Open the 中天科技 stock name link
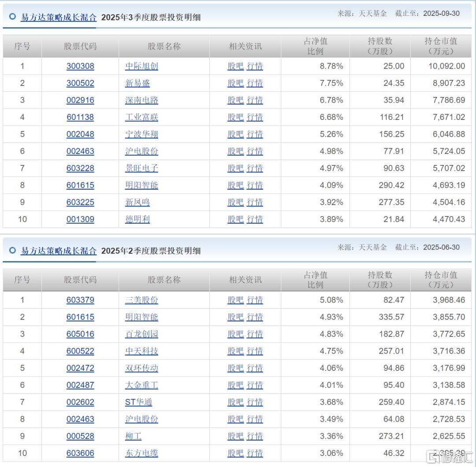This screenshot has height=467, width=476. point(141,351)
